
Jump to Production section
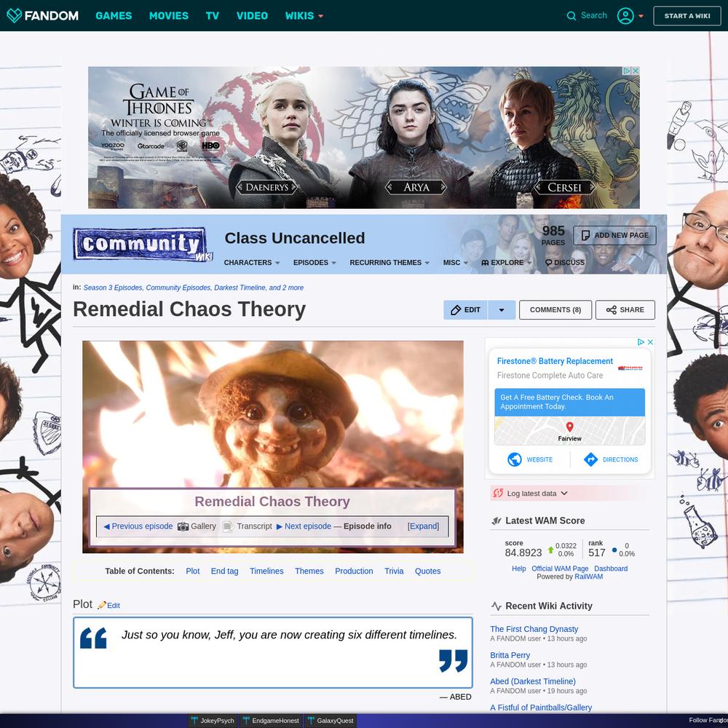(x=354, y=571)
